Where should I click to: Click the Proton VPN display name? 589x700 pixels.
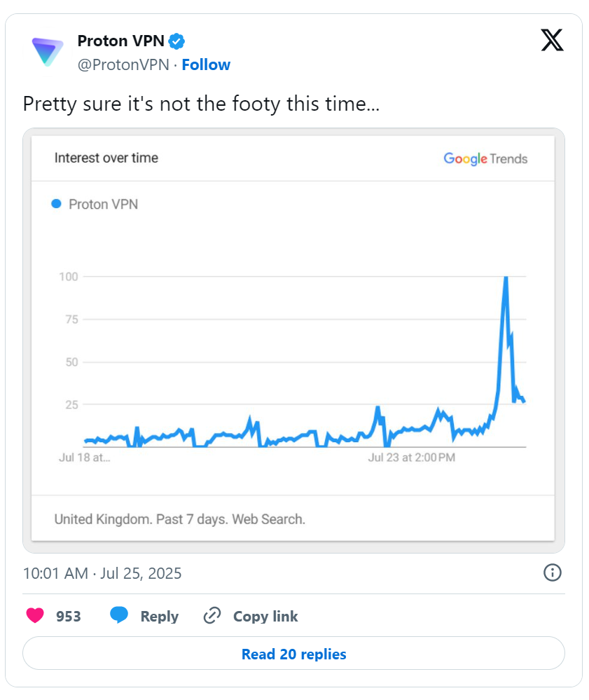pos(121,41)
